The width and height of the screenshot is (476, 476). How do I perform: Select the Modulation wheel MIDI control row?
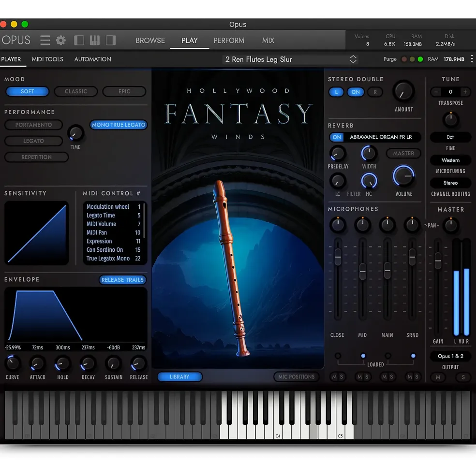pyautogui.click(x=113, y=207)
